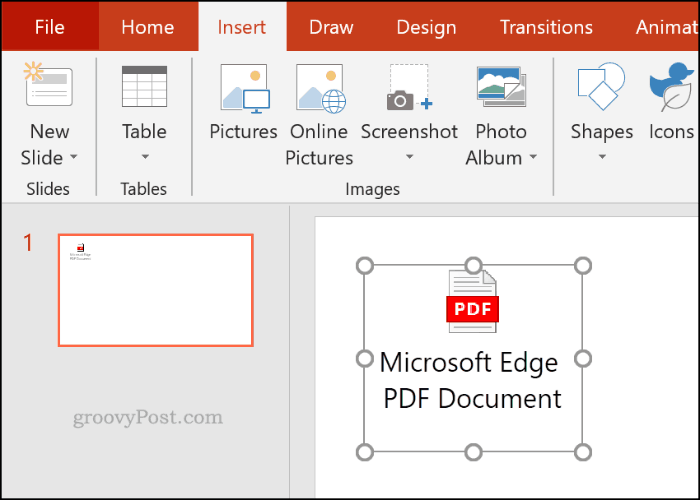Click the Screenshot camera icon
700x500 pixels.
pos(408,90)
